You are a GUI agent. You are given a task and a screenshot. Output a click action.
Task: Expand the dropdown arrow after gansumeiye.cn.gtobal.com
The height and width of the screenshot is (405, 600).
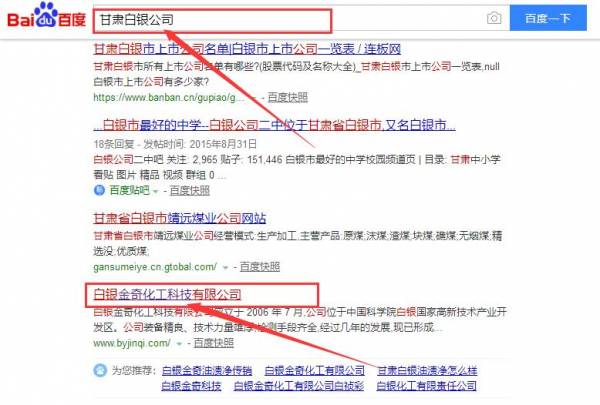pos(227,267)
